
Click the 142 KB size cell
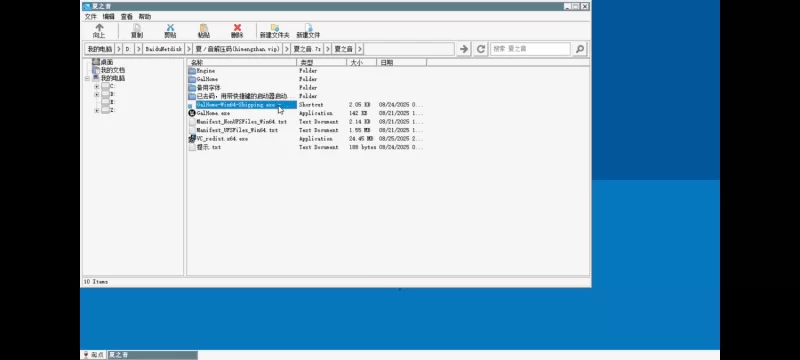[358, 113]
